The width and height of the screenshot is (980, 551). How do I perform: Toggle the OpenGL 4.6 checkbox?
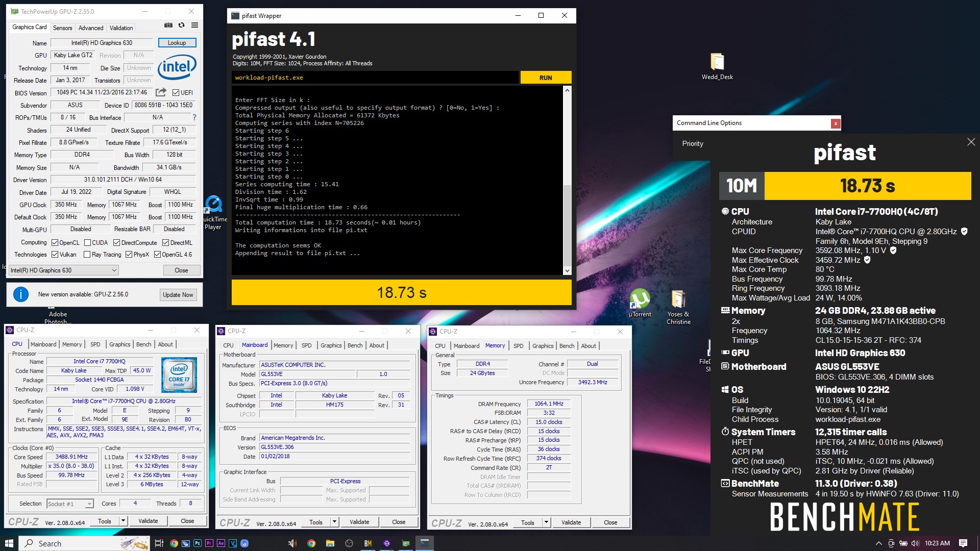(157, 255)
